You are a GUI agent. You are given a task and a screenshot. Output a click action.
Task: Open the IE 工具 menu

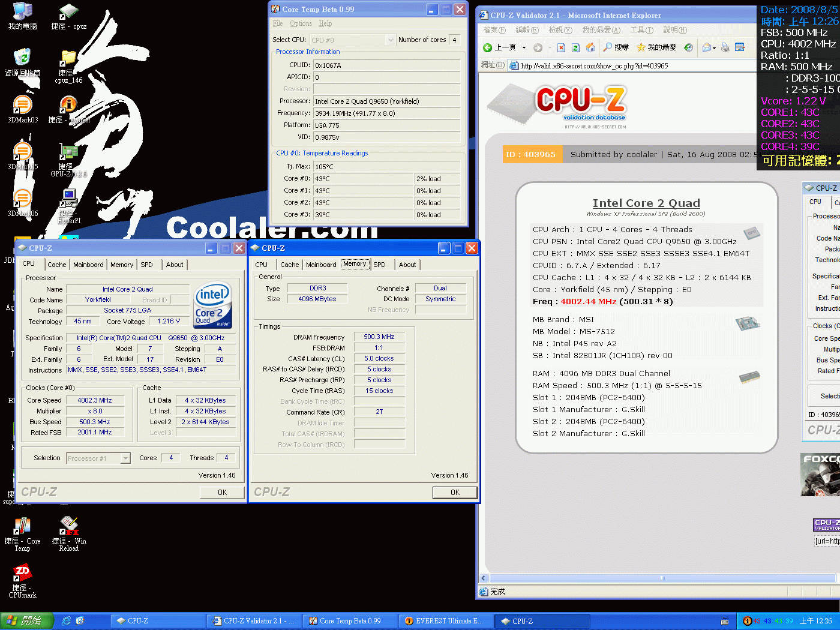coord(642,30)
